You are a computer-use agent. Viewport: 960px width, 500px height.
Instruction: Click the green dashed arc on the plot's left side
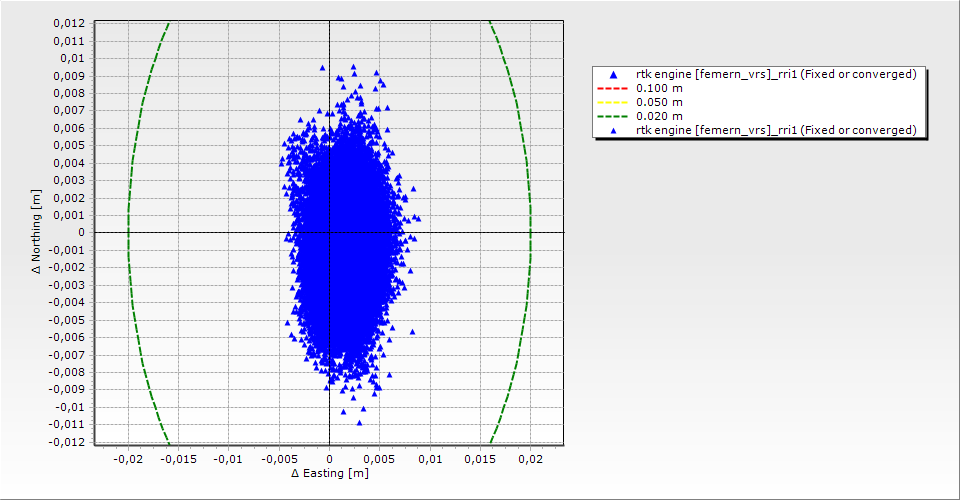click(128, 232)
